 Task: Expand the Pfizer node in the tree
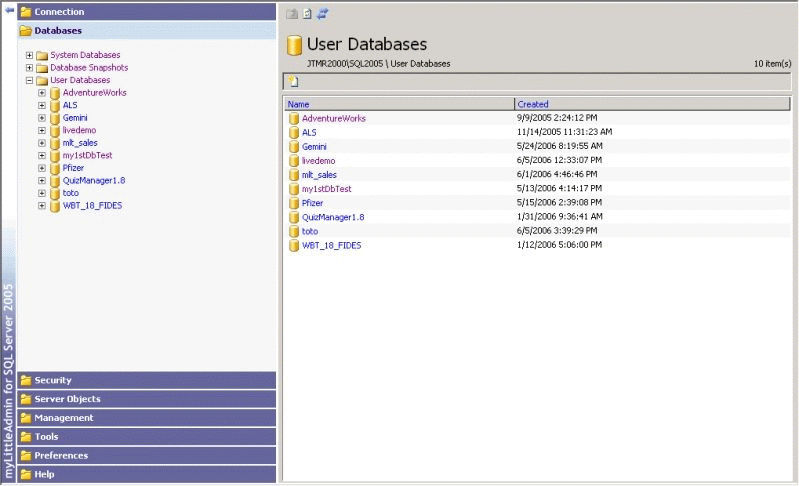click(x=42, y=168)
